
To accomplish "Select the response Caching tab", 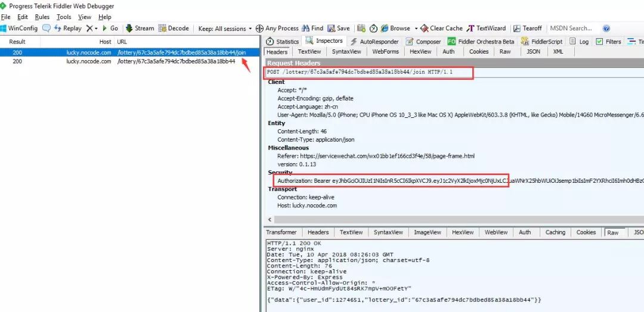I will [x=555, y=232].
